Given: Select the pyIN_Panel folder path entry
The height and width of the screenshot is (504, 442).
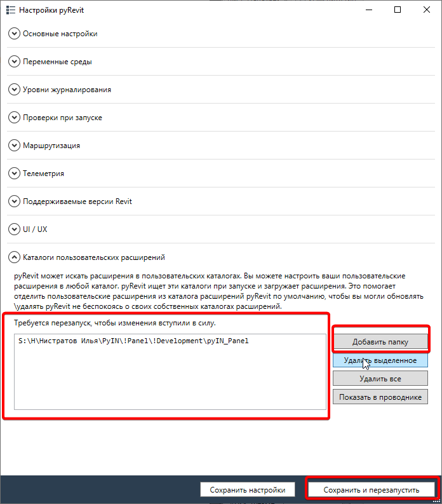Looking at the screenshot, I should pyautogui.click(x=133, y=341).
